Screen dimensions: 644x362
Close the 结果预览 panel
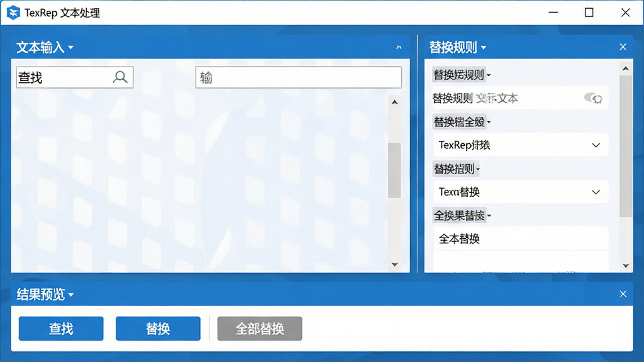click(623, 294)
